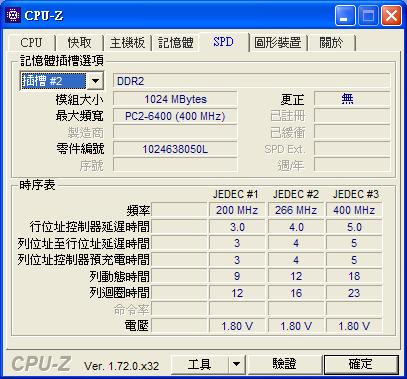Click the 4.0 CAS latency cell
407x379 pixels.
(x=296, y=227)
